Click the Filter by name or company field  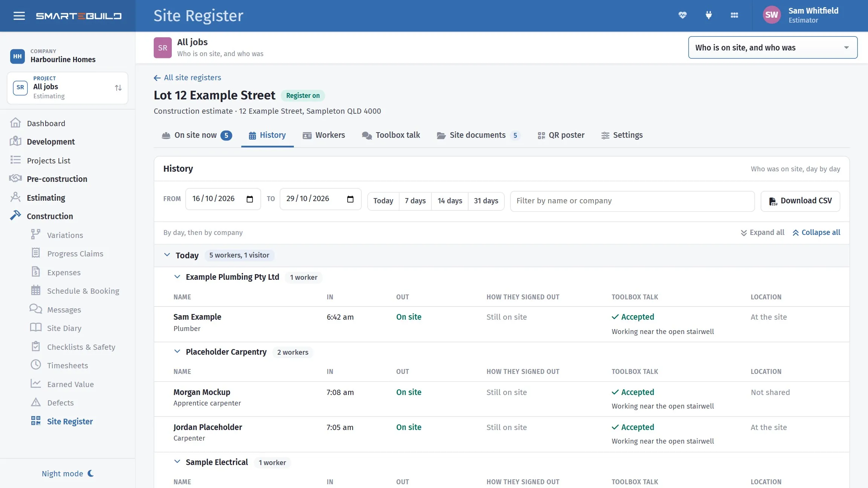point(632,201)
